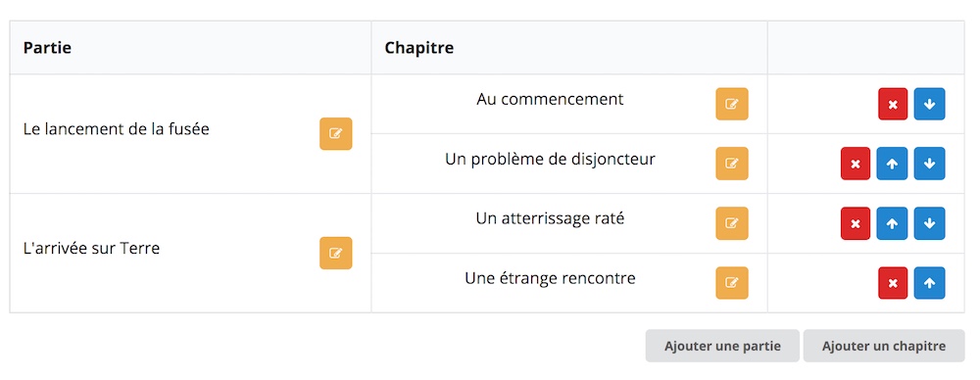980x380 pixels.
Task: Delete the 'Au commencement' chapter
Action: tap(893, 104)
